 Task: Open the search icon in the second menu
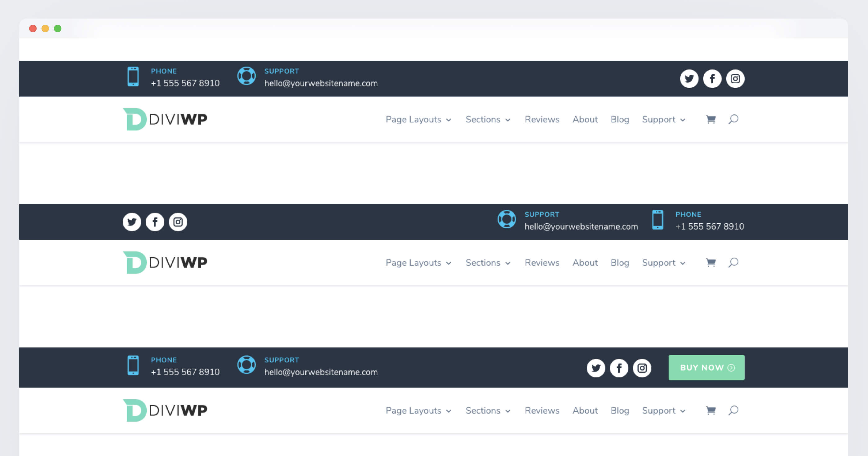pyautogui.click(x=733, y=262)
